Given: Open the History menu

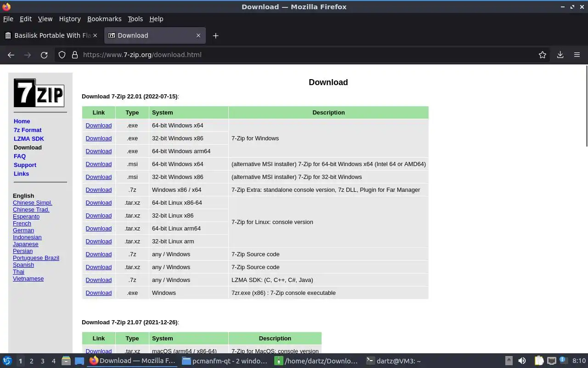Looking at the screenshot, I should click(70, 19).
